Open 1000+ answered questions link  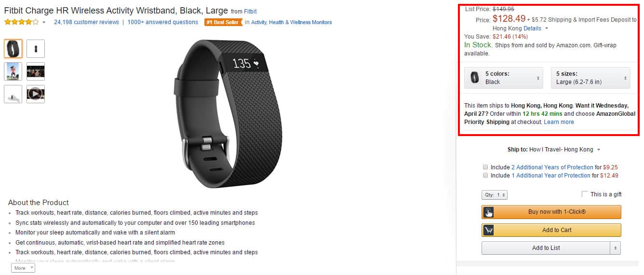(x=163, y=22)
